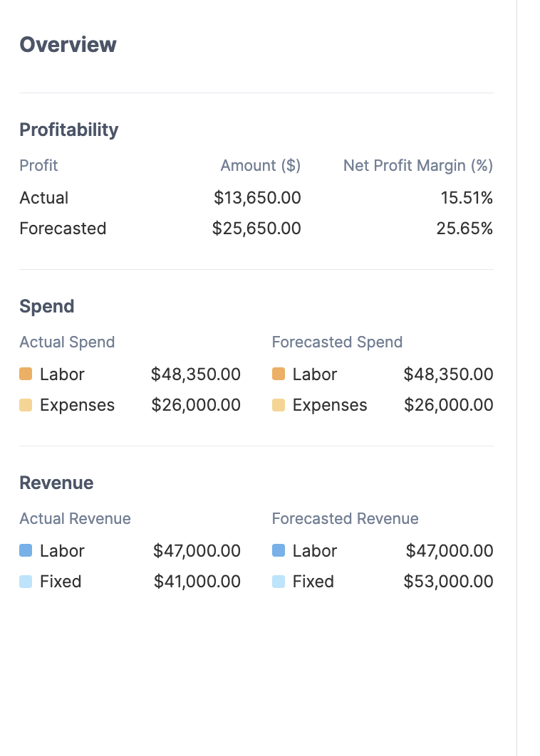Screen dimensions: 540x756
Task: Click the Labor swatch under Forecasted Spend
Action: 279,374
